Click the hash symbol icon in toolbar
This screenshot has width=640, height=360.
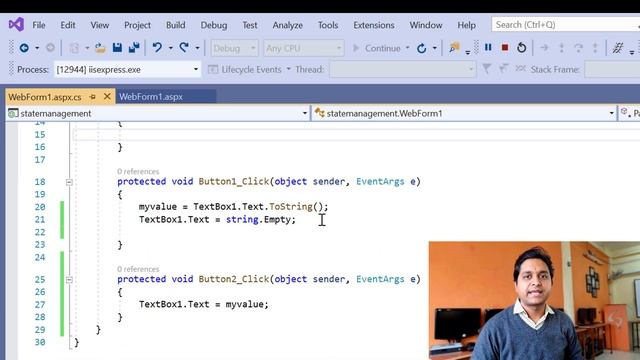(x=618, y=48)
